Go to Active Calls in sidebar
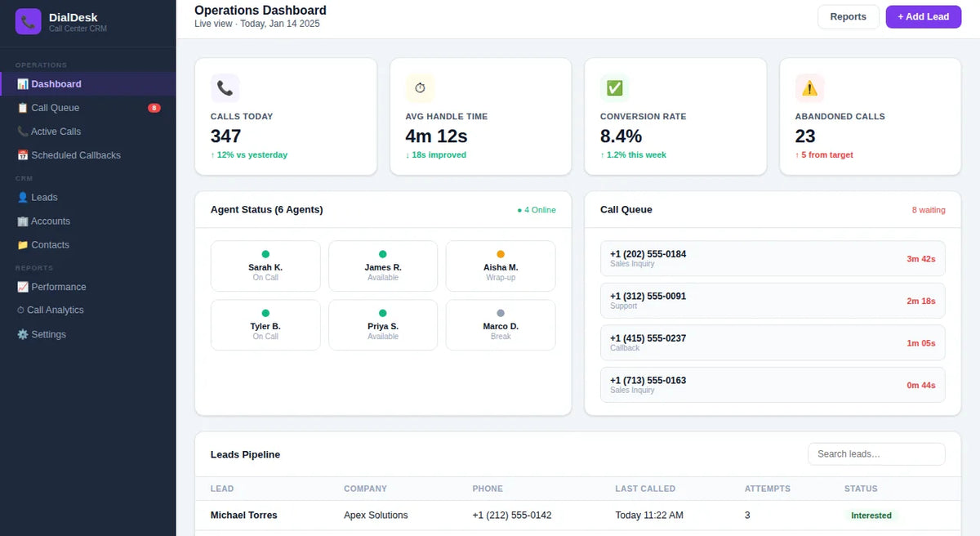 [x=88, y=132]
